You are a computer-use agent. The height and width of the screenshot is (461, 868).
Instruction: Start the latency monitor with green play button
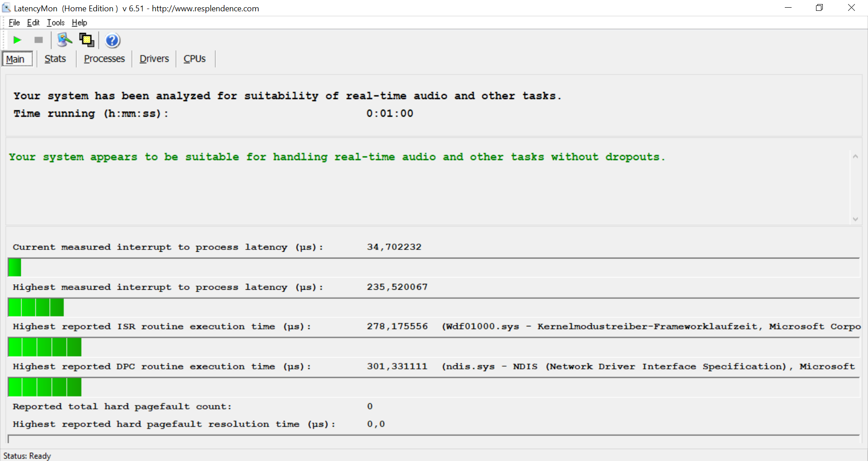coord(17,40)
